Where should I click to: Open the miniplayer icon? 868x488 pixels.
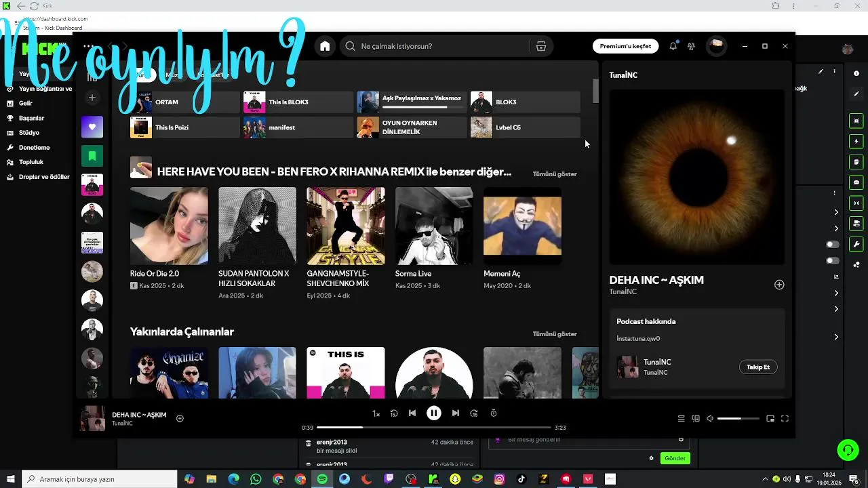[770, 419]
